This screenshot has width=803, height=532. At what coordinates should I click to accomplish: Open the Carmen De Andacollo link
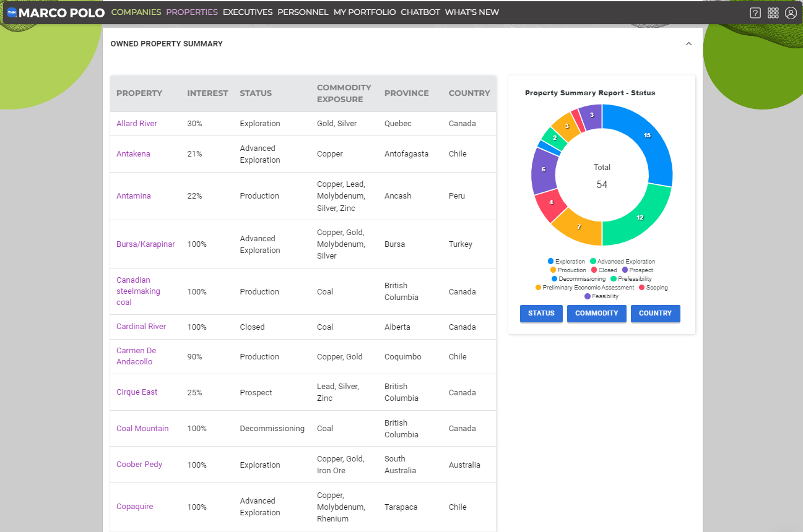(136, 356)
